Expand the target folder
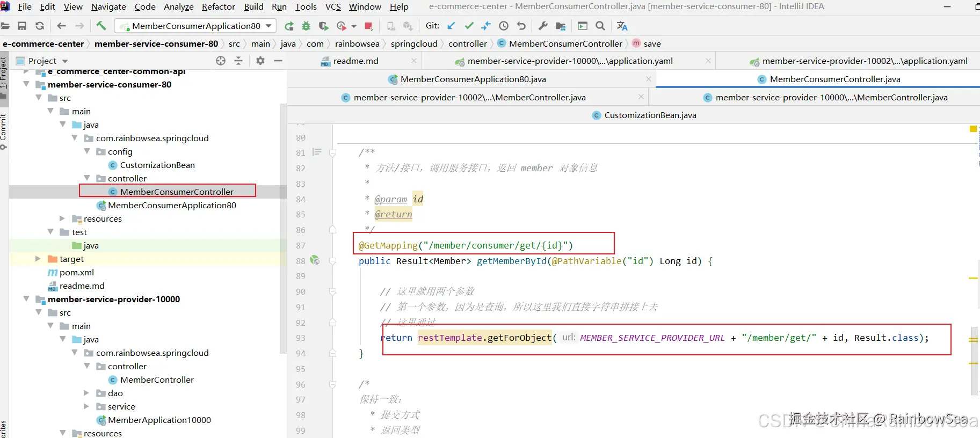This screenshot has height=438, width=980. (38, 259)
